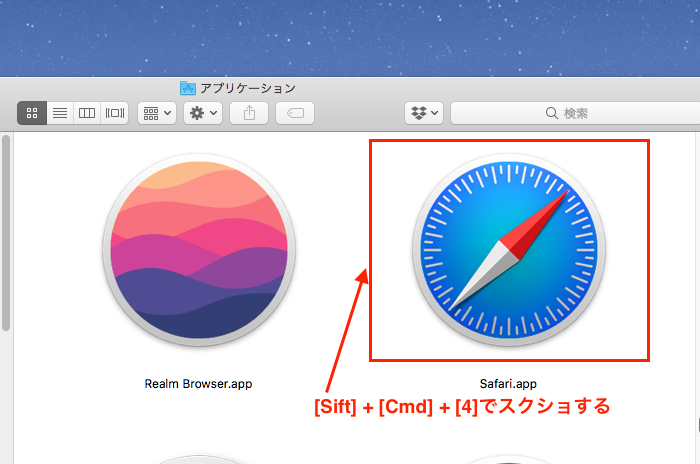The image size is (700, 464).
Task: Click the search field labeled 検索
Action: pos(575,113)
